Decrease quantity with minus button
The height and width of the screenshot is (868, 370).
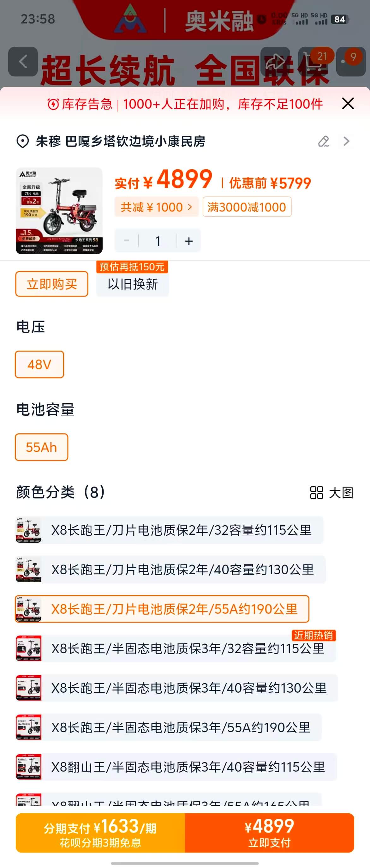[x=127, y=241]
